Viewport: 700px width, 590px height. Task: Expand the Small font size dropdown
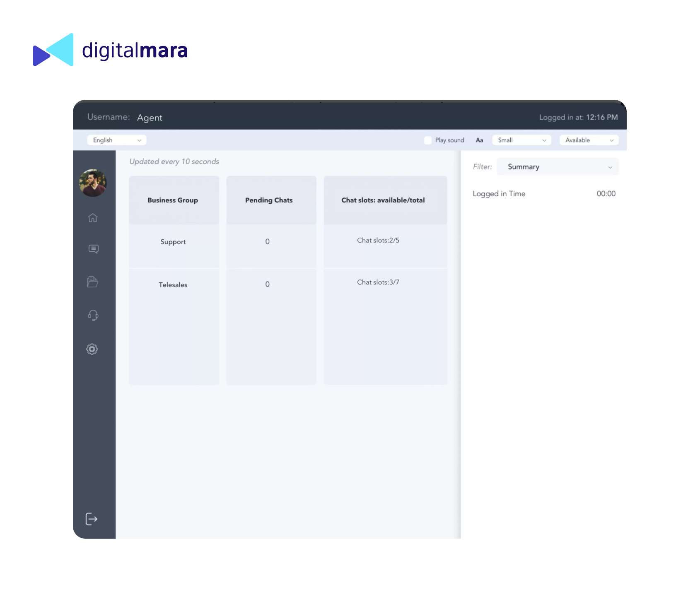(521, 140)
